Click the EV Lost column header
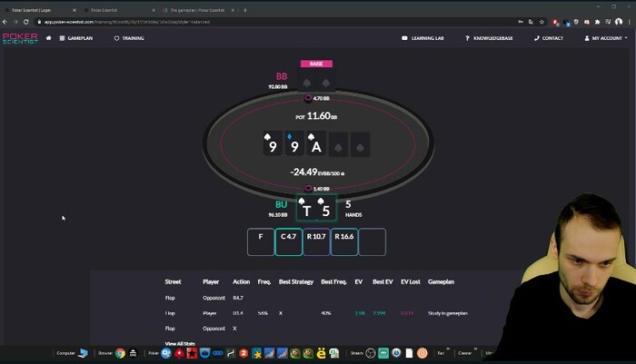Viewport: 636px width, 364px height. [411, 281]
